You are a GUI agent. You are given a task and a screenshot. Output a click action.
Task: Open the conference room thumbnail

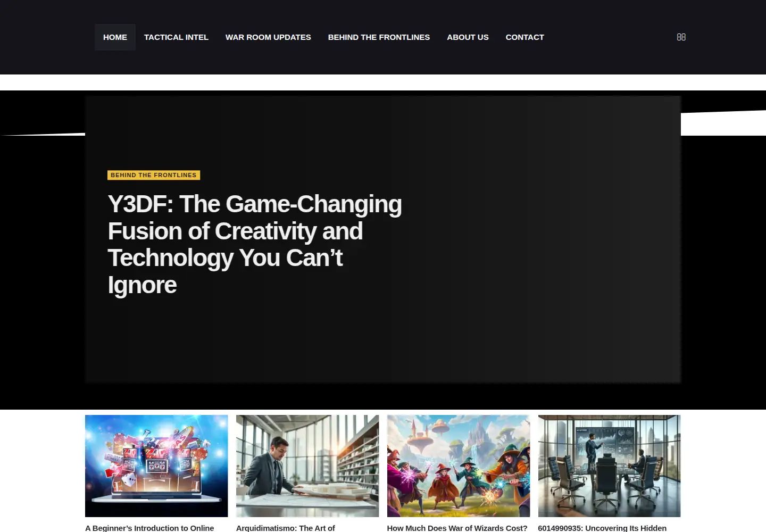(x=609, y=466)
